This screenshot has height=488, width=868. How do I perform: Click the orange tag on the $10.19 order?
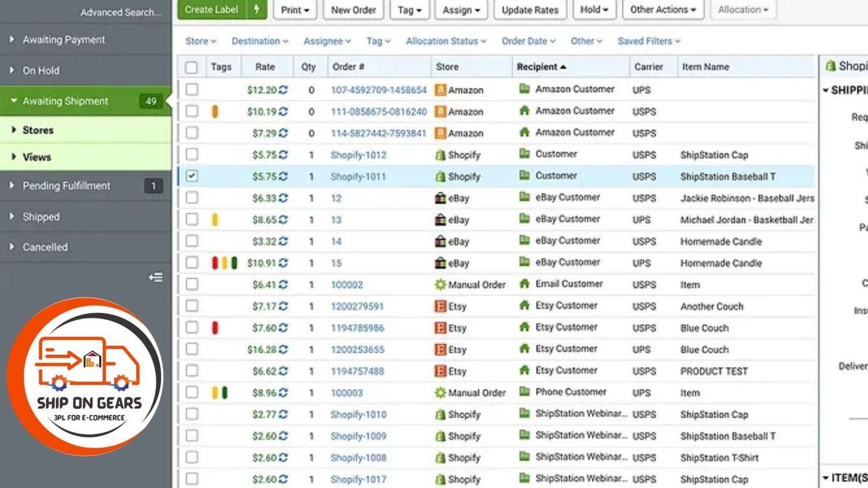click(x=215, y=112)
